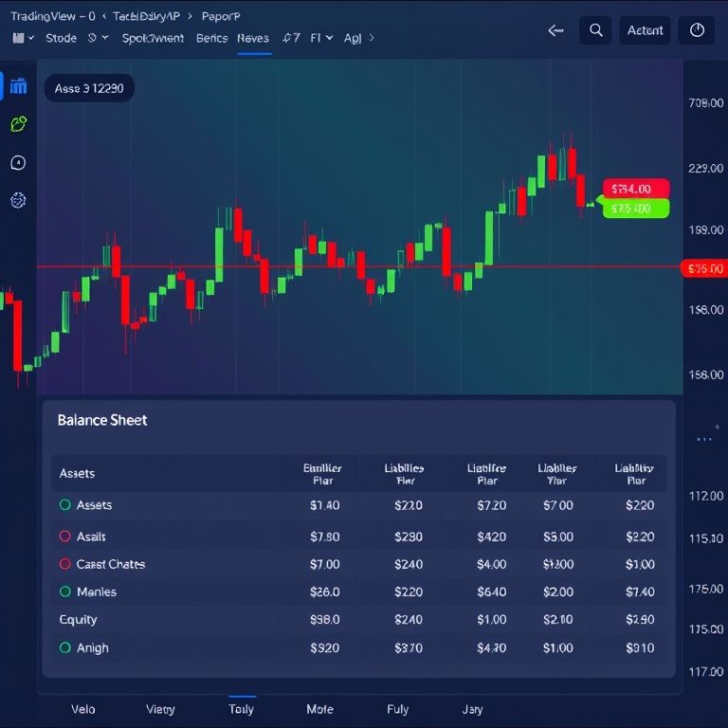Toggle the green circle beside Assets row
This screenshot has width=728, height=728.
coord(65,505)
